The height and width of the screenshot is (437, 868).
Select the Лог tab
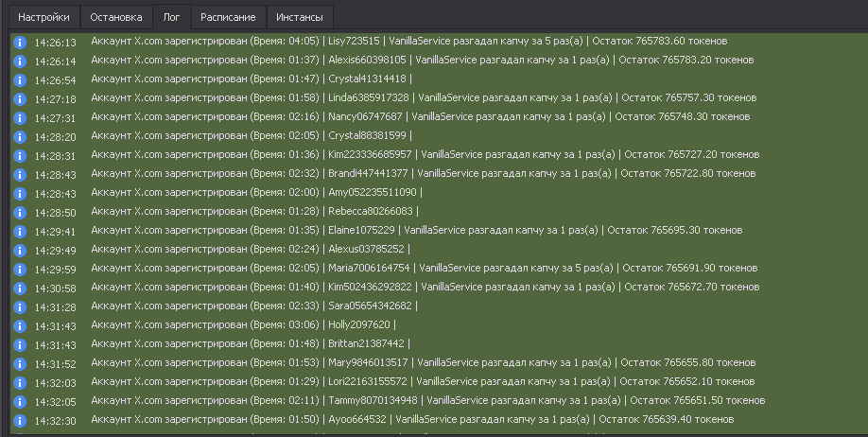(x=171, y=17)
